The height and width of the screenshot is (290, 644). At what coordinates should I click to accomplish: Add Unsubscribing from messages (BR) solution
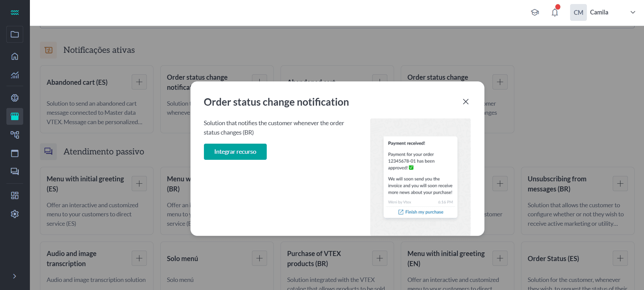pos(620,183)
